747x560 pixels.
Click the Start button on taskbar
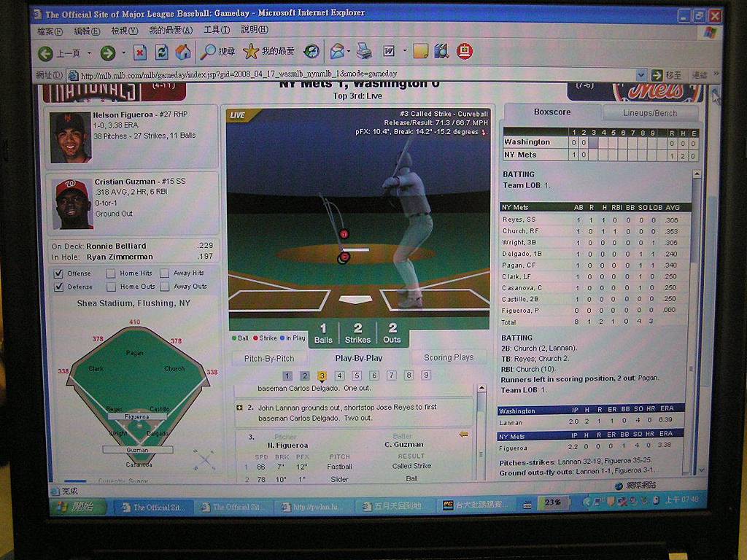click(x=78, y=507)
